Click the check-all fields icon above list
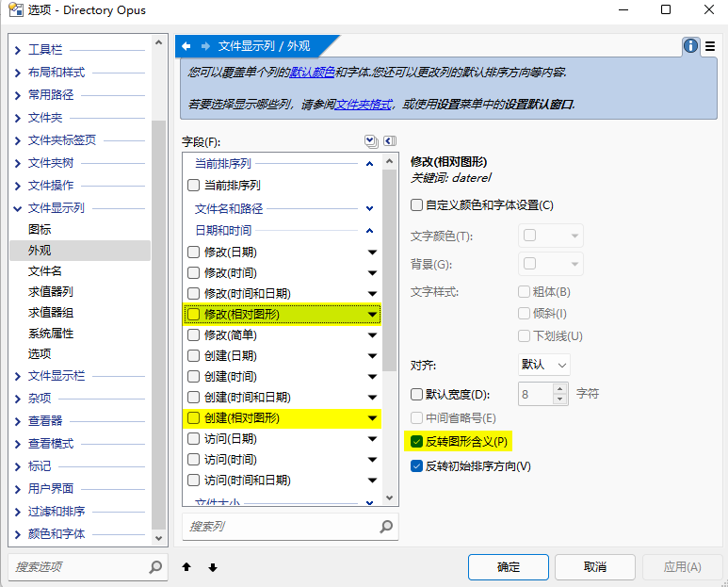Screen dimensions: 728x587 371,141
